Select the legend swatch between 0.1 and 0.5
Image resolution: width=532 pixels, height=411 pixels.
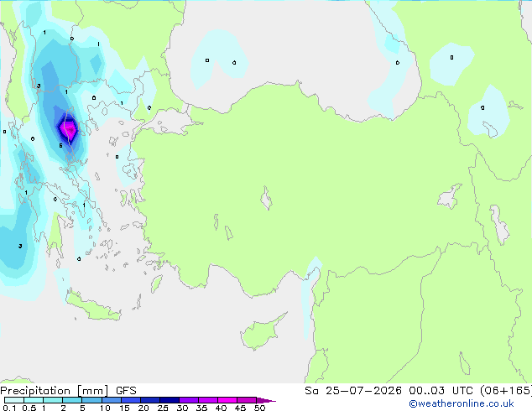(x=14, y=400)
